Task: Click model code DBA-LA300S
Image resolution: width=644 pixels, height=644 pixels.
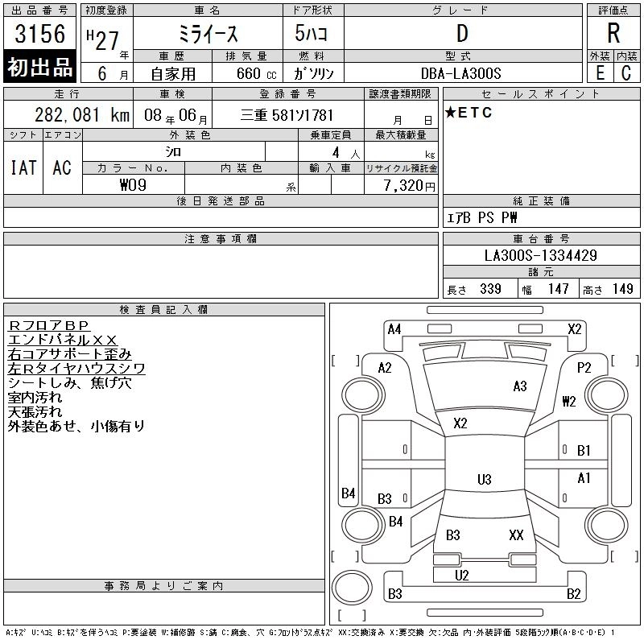Action: click(460, 73)
